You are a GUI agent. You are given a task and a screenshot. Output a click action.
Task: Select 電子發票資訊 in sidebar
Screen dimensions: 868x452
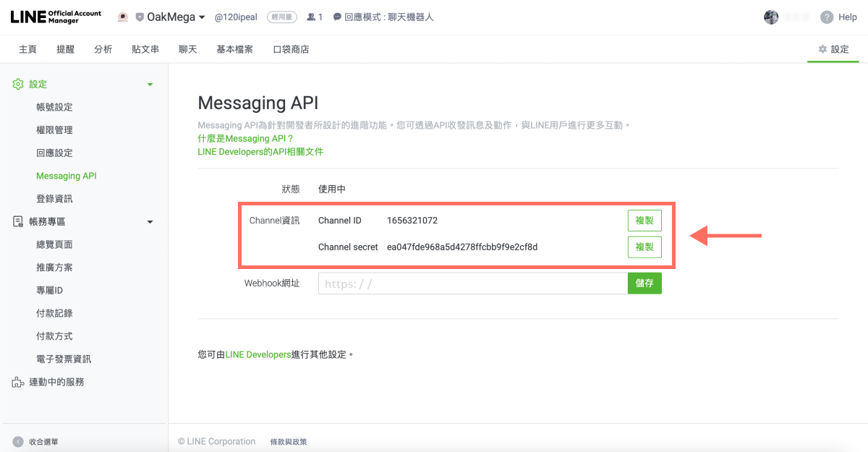[x=64, y=359]
